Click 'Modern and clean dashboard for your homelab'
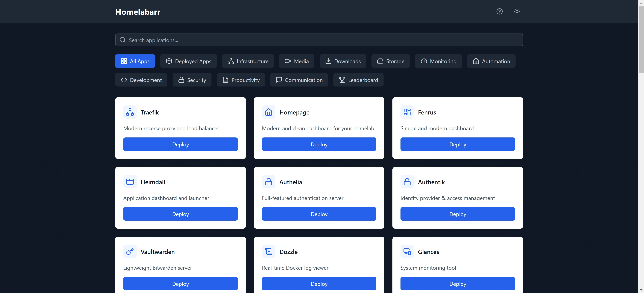The height and width of the screenshot is (293, 644). (x=318, y=128)
